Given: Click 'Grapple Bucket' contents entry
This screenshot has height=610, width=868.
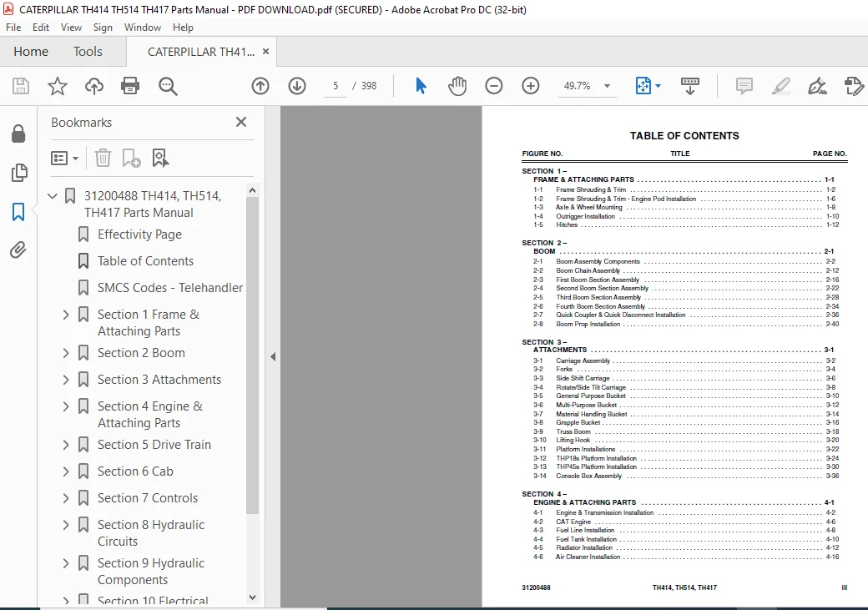Looking at the screenshot, I should (578, 422).
